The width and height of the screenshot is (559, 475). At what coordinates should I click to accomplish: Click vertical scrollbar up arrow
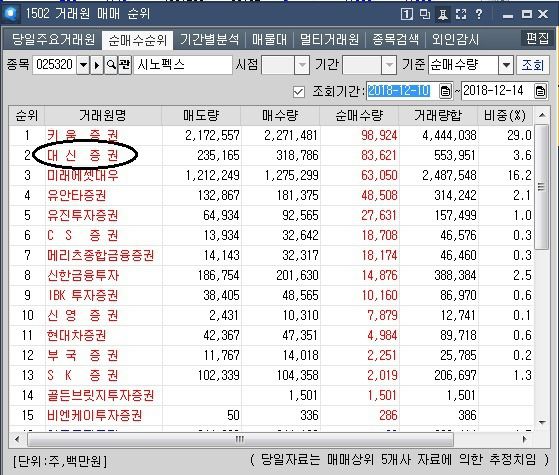542,115
